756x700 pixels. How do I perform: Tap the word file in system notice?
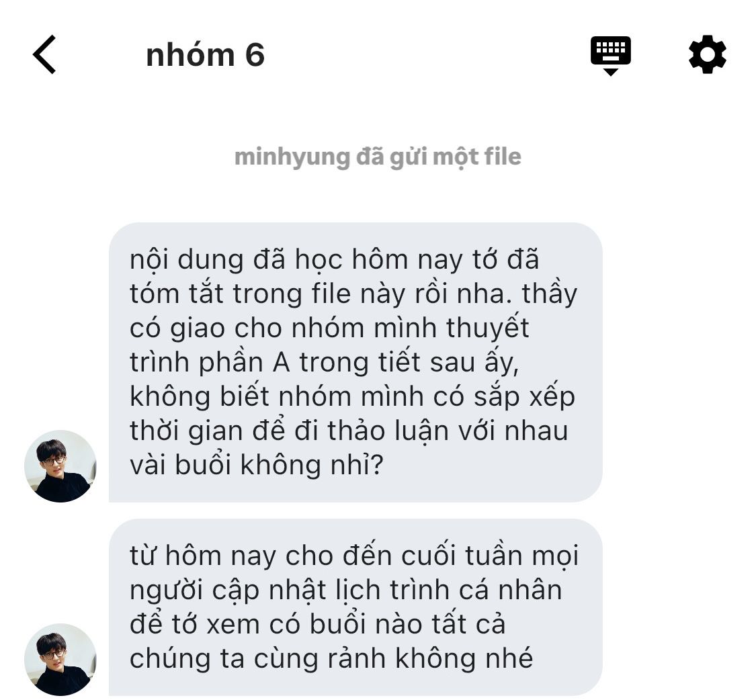click(x=503, y=157)
